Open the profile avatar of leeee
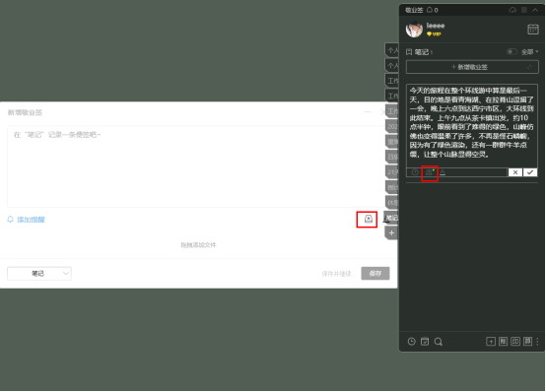The width and height of the screenshot is (546, 392). 414,30
